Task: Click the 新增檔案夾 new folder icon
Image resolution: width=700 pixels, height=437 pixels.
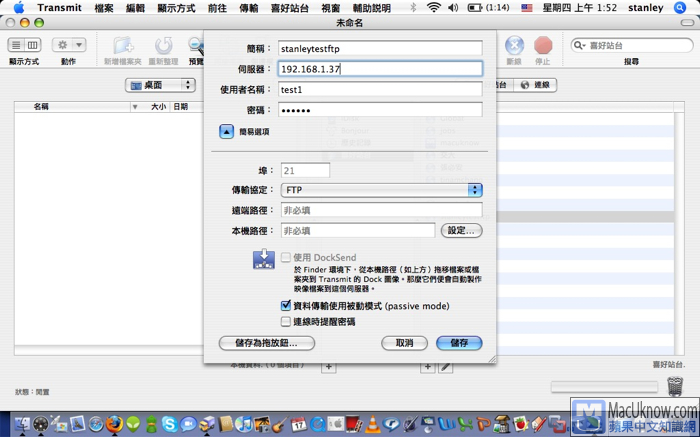Action: [123, 46]
